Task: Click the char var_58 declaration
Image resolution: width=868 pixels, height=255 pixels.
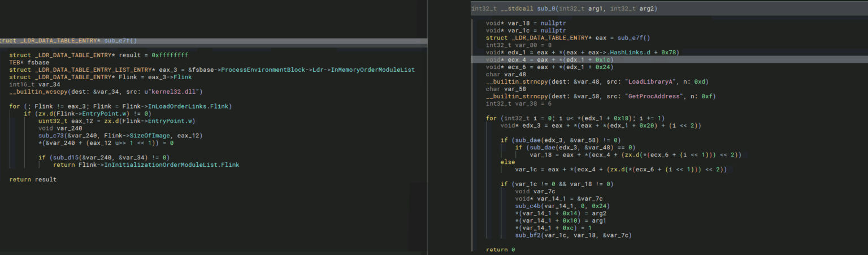Action: click(x=506, y=89)
